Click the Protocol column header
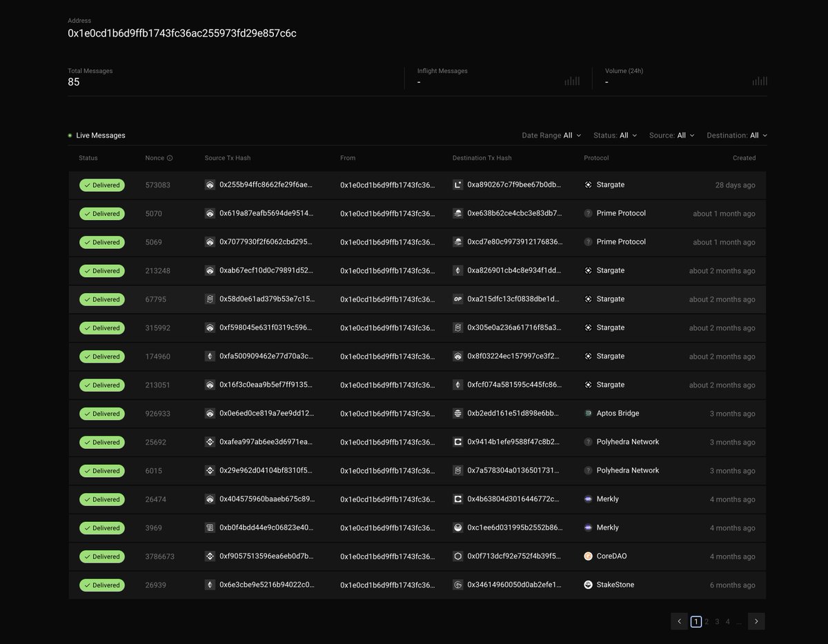The height and width of the screenshot is (644, 828). click(x=596, y=158)
